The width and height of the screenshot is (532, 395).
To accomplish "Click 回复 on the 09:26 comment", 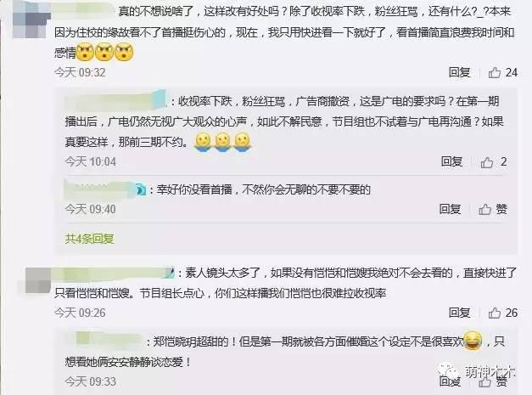I will [x=459, y=313].
